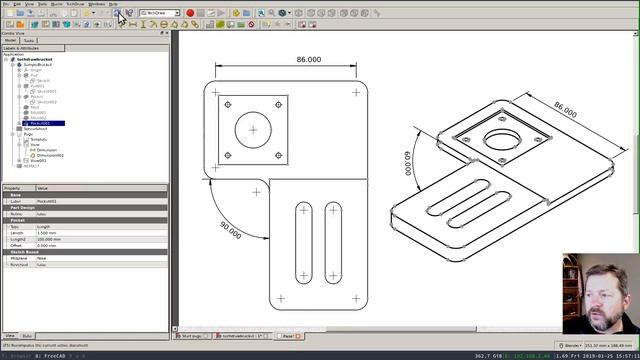
Task: Switch to the Tasks tab
Action: pyautogui.click(x=29, y=40)
